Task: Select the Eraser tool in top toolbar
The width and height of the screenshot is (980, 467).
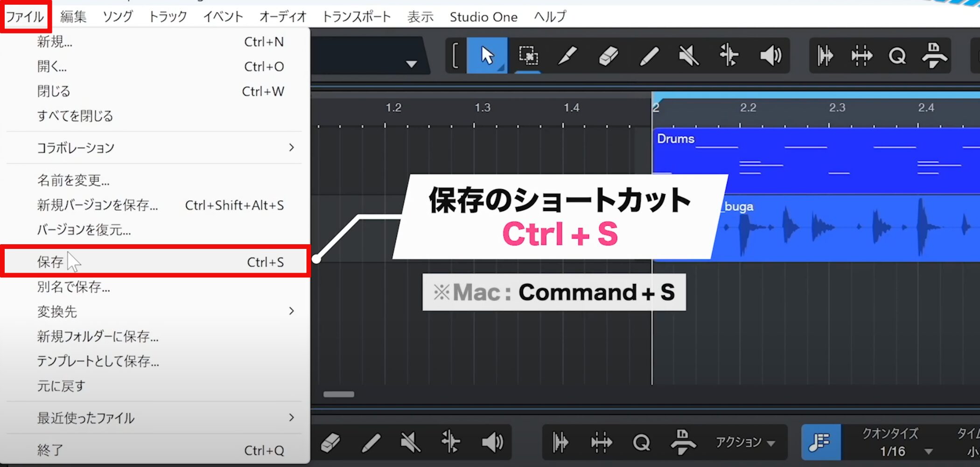Action: tap(608, 56)
